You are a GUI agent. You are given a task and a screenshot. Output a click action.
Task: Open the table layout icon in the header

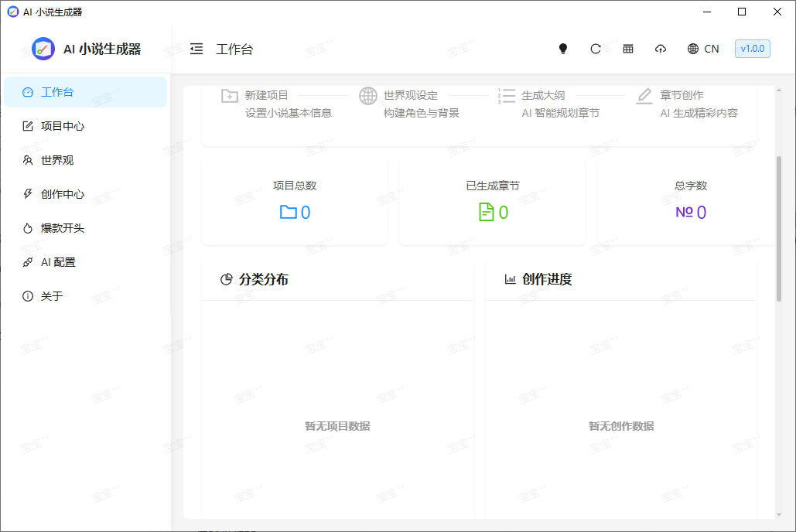628,49
